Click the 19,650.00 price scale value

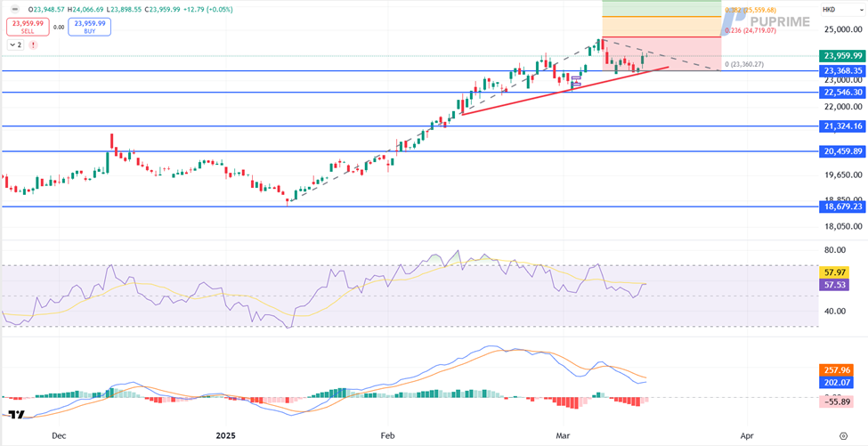coord(841,174)
